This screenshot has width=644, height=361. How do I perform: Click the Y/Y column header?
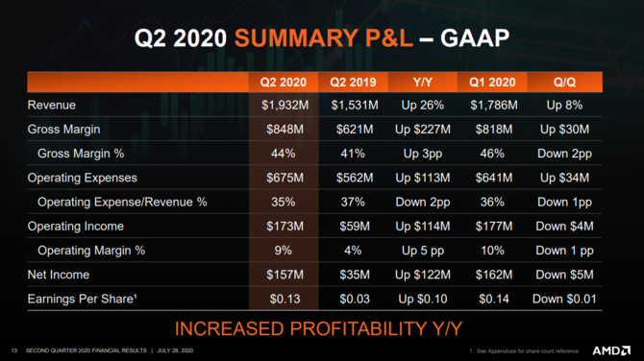(x=423, y=83)
